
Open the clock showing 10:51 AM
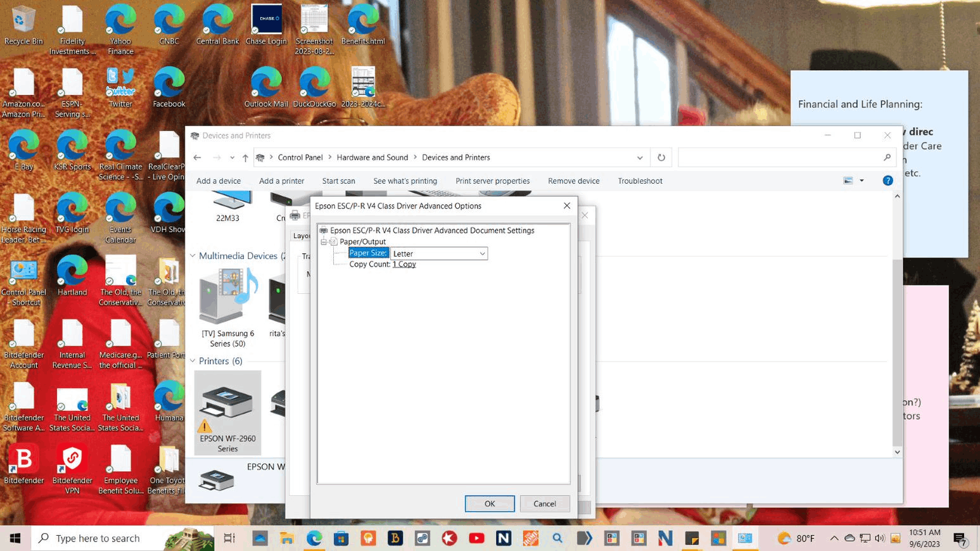coord(925,538)
